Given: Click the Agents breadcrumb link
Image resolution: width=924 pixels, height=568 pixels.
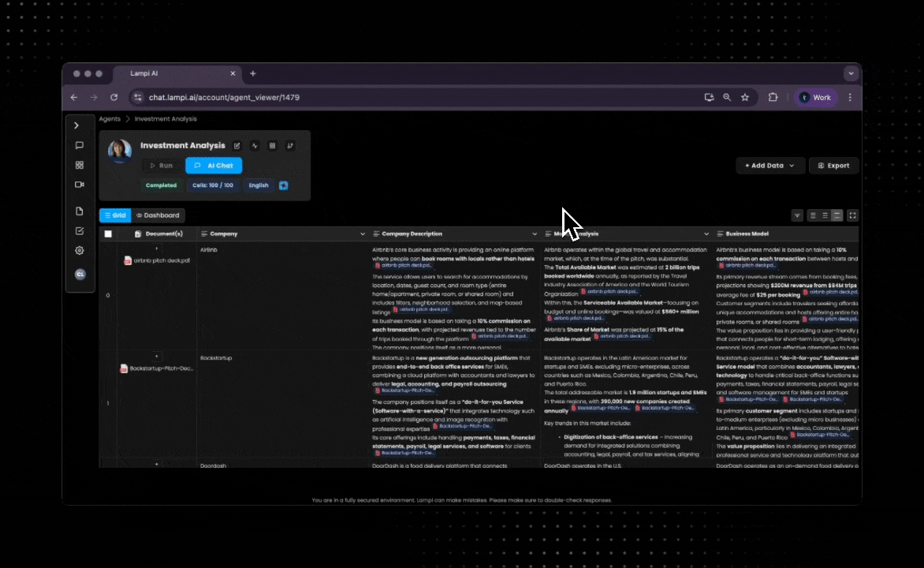Looking at the screenshot, I should coord(110,119).
